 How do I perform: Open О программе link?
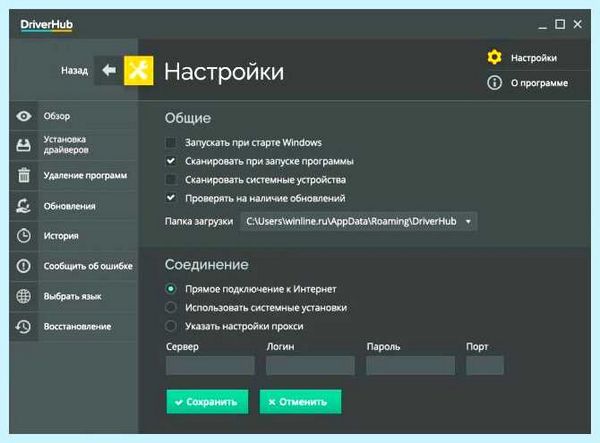tap(539, 83)
